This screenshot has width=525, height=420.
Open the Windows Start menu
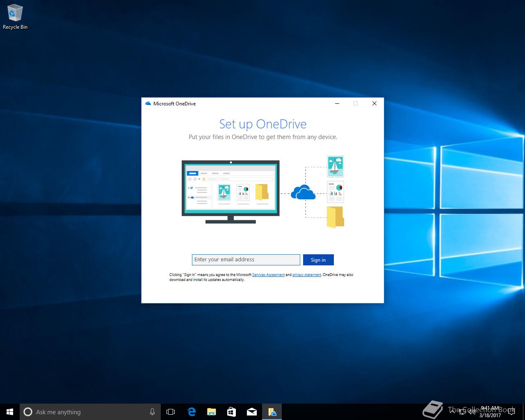(x=10, y=412)
